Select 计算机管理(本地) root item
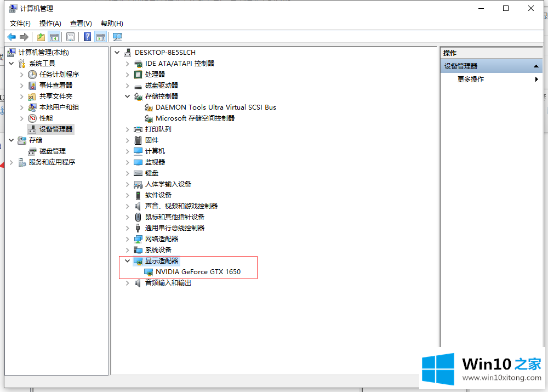Screen dimensions: 548x392 coord(44,53)
